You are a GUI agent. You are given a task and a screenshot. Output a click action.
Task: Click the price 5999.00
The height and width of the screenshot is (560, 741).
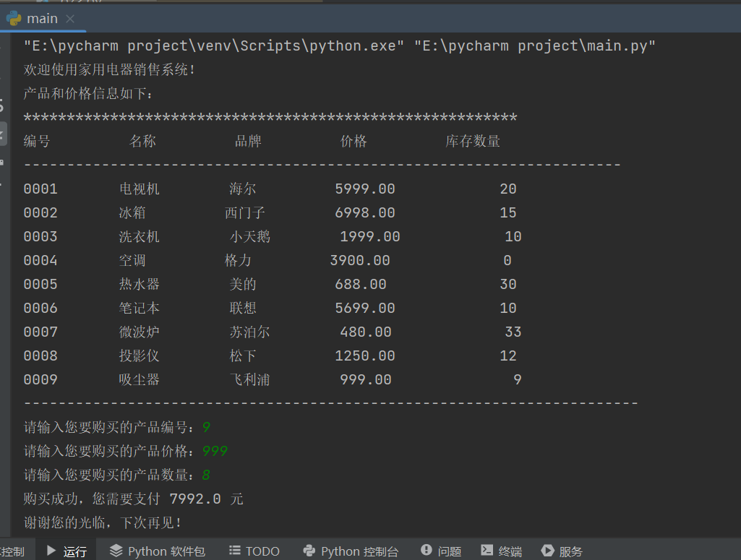365,189
